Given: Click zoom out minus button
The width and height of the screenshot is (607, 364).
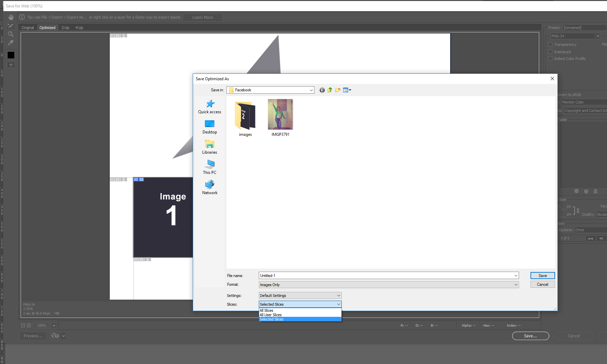Looking at the screenshot, I should (23, 326).
